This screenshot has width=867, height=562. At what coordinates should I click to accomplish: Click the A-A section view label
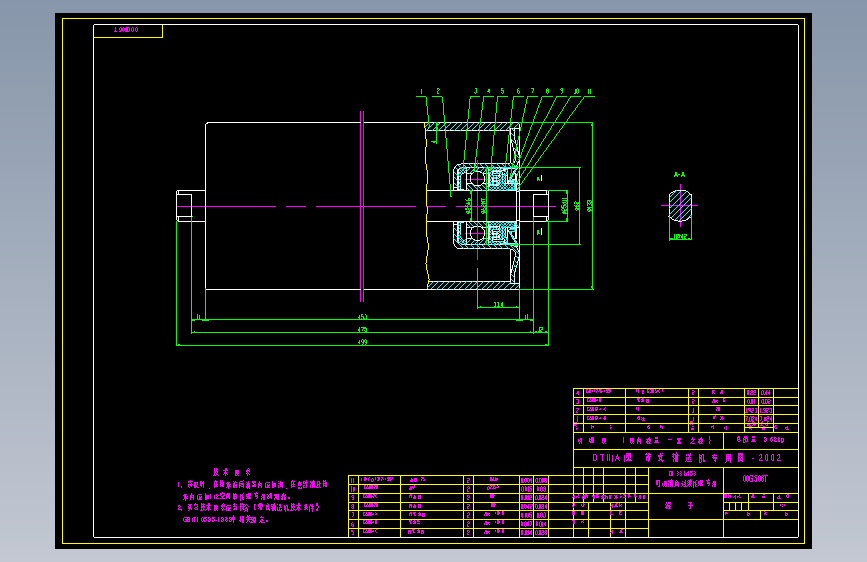point(680,175)
